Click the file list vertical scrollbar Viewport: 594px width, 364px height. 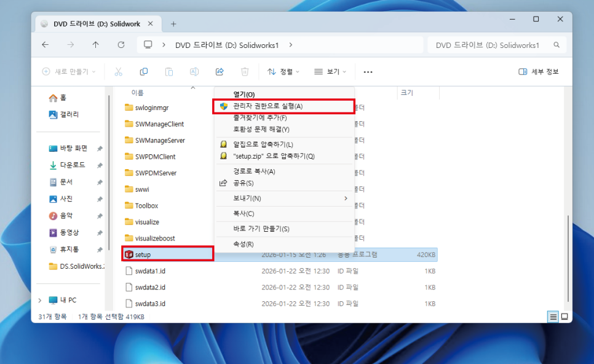[x=568, y=259]
